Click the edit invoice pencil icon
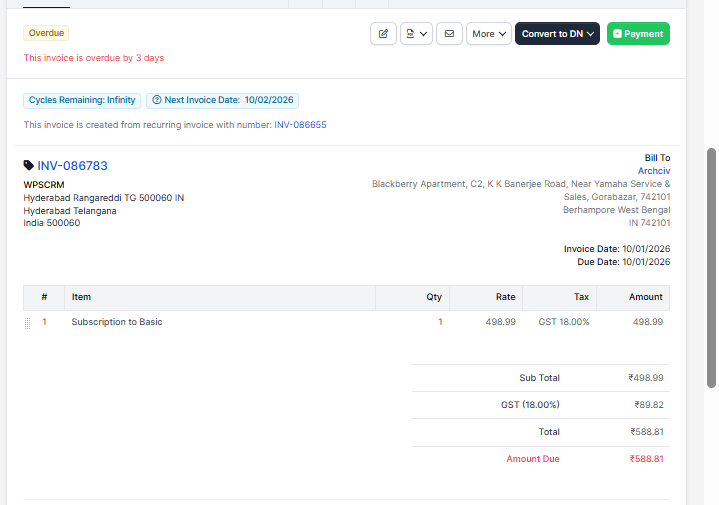Screen dimensions: 719x505 click(383, 34)
